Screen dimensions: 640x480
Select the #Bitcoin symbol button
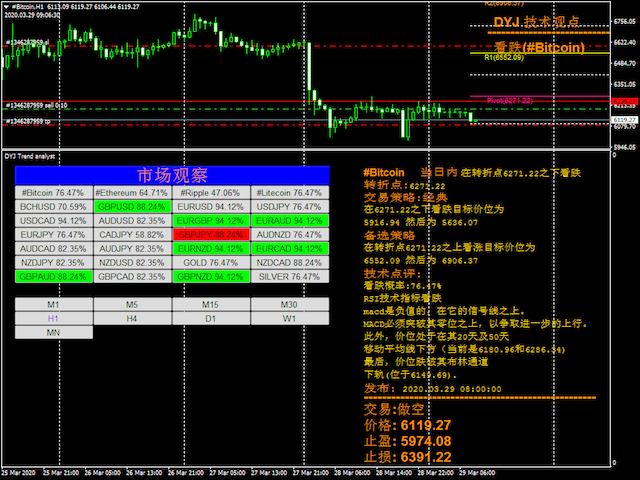tap(54, 192)
